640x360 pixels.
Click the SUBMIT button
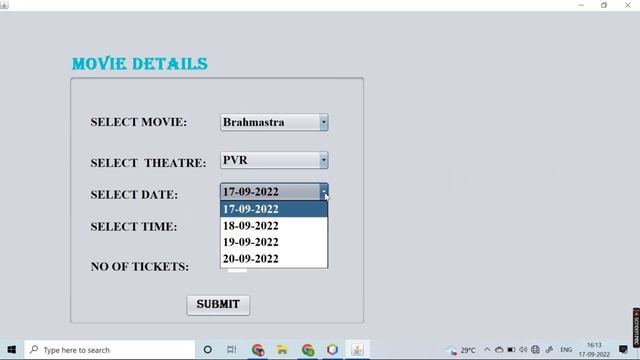pos(218,305)
